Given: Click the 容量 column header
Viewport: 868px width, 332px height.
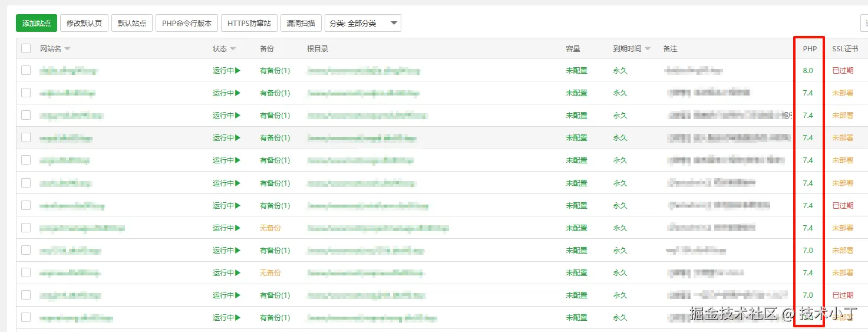Looking at the screenshot, I should coord(573,49).
